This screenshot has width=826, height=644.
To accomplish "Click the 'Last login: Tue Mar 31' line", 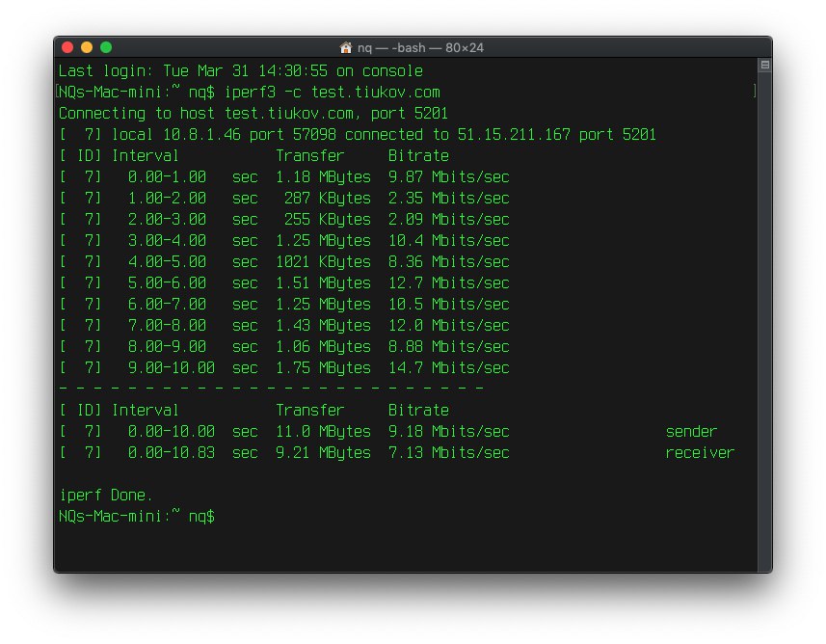I will [x=241, y=70].
